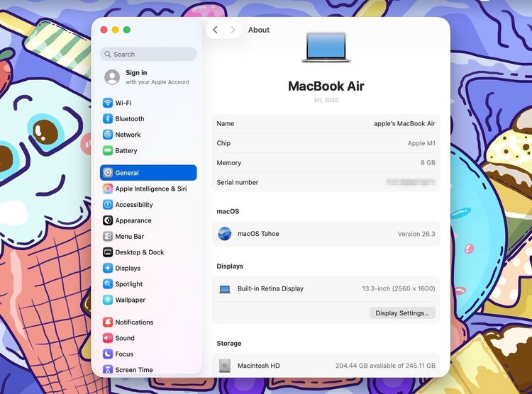Click the Version 26.3 text
The height and width of the screenshot is (394, 532).
click(416, 234)
